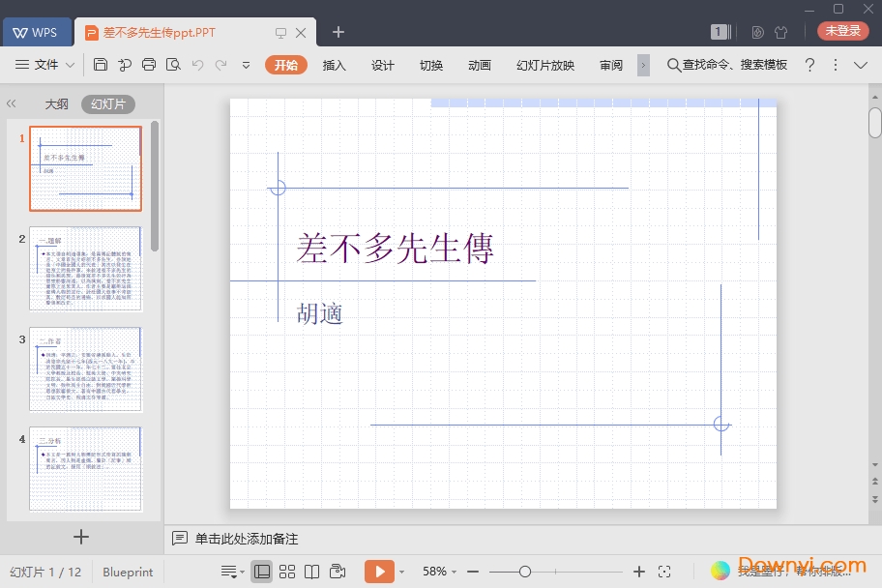Screen dimensions: 882x588
Task: Click the Undo icon
Action: coord(199,65)
